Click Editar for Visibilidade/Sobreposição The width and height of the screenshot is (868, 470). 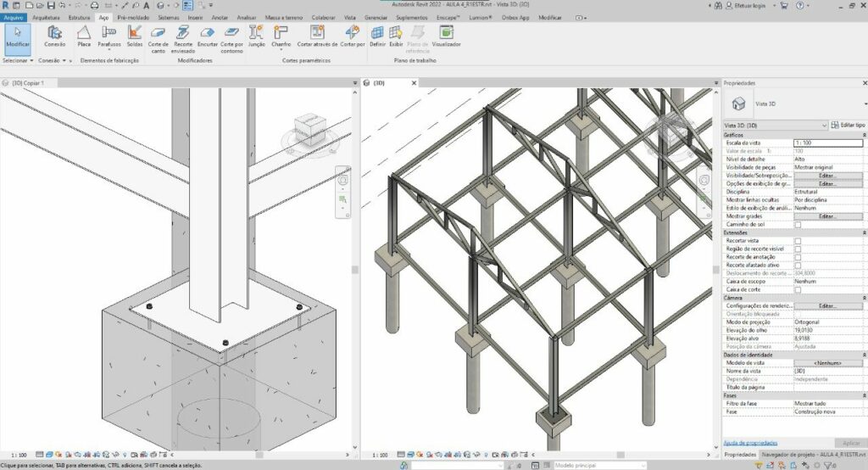(827, 176)
